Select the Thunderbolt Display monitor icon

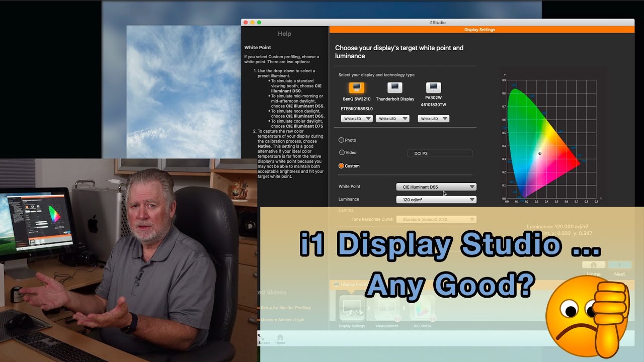click(395, 88)
